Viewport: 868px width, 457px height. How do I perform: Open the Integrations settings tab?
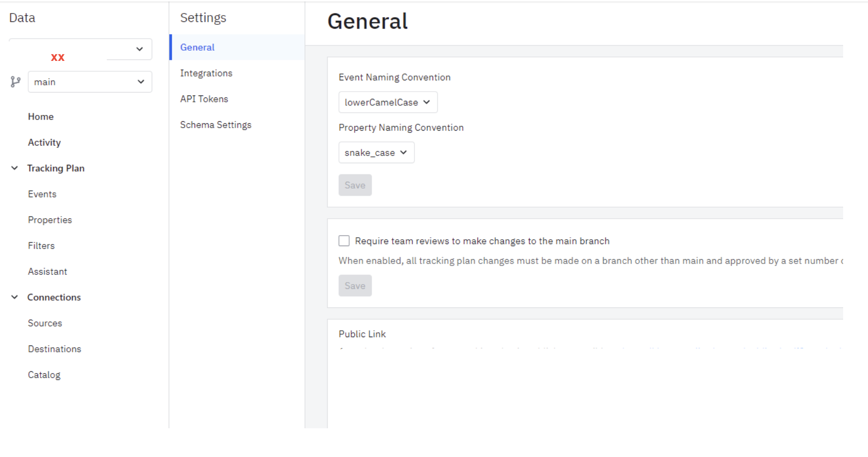tap(206, 73)
